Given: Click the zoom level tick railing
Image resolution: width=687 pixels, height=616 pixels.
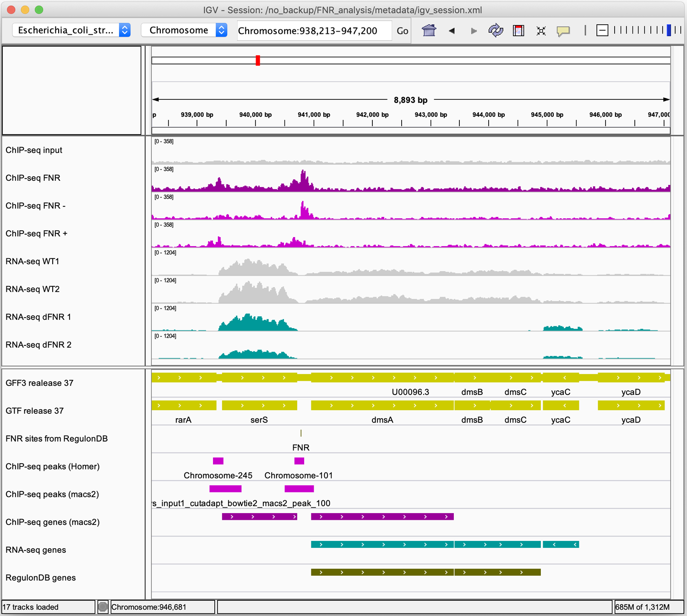Looking at the screenshot, I should pyautogui.click(x=647, y=30).
